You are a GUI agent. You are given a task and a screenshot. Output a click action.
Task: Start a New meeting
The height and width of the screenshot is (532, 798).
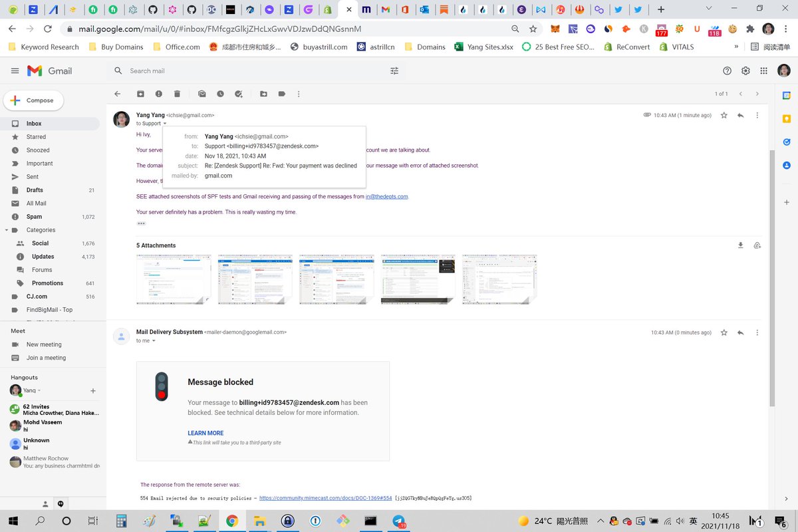[44, 344]
